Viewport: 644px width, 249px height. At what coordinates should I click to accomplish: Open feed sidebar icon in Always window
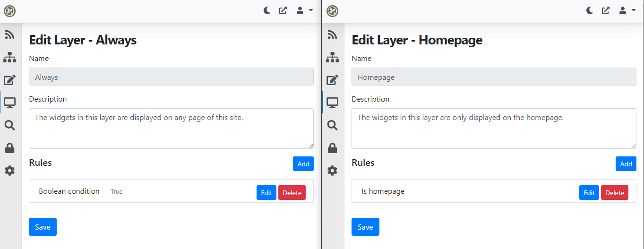(x=10, y=35)
